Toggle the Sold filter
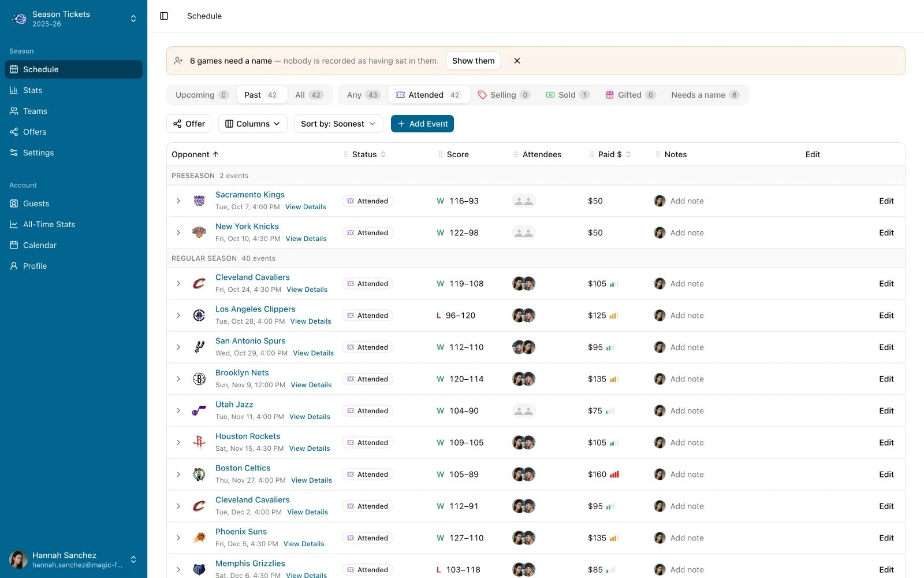This screenshot has height=578, width=924. (x=568, y=95)
